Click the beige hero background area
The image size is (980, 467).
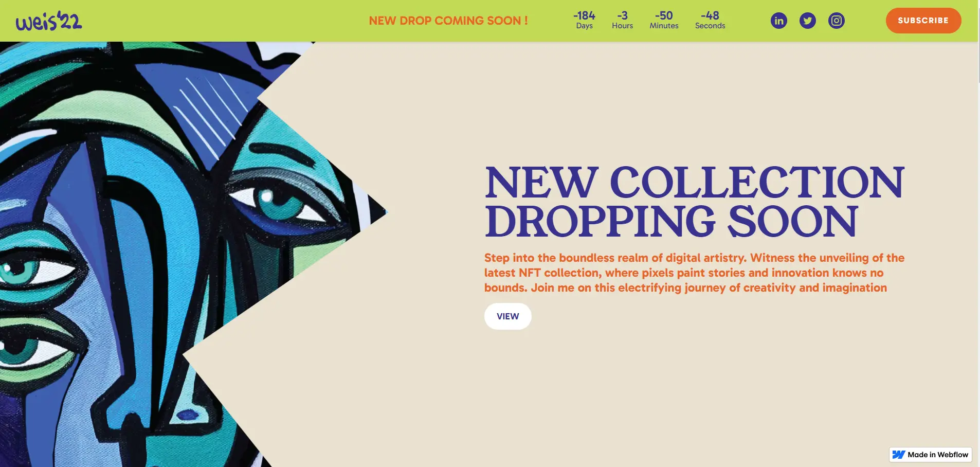coord(668,391)
